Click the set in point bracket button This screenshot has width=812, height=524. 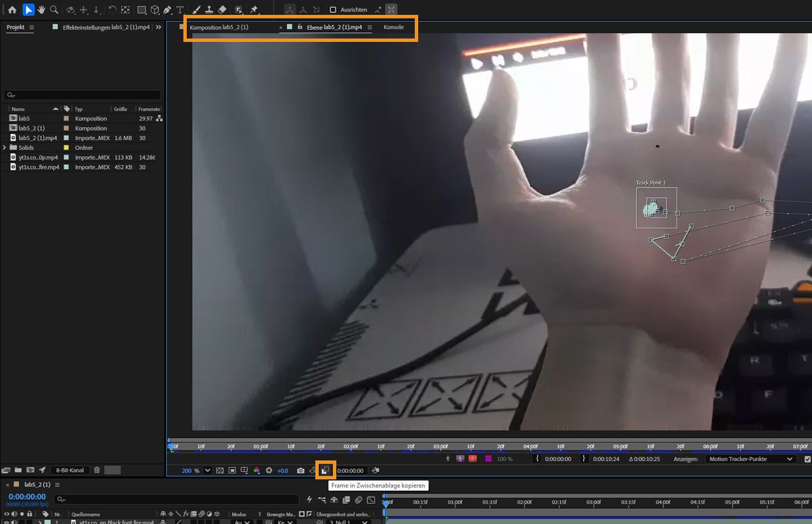(x=537, y=458)
